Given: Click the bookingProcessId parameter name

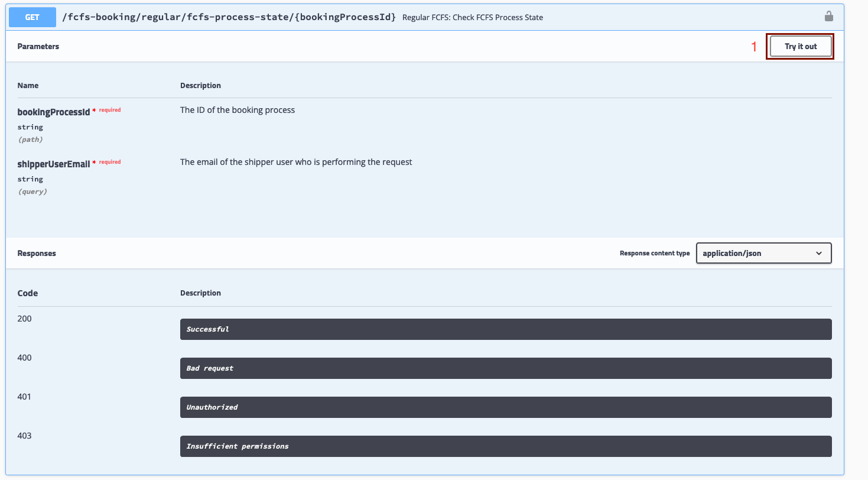Looking at the screenshot, I should pyautogui.click(x=54, y=112).
